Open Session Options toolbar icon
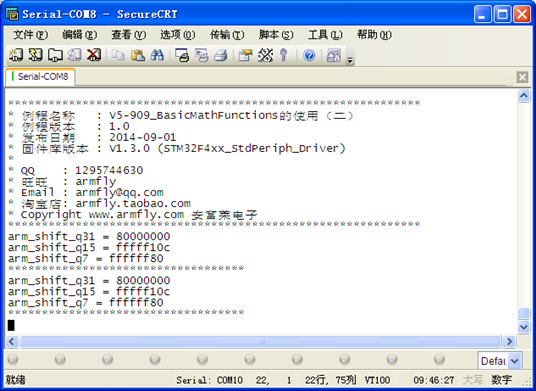Viewport: 536px width, 391px height. 245,55
